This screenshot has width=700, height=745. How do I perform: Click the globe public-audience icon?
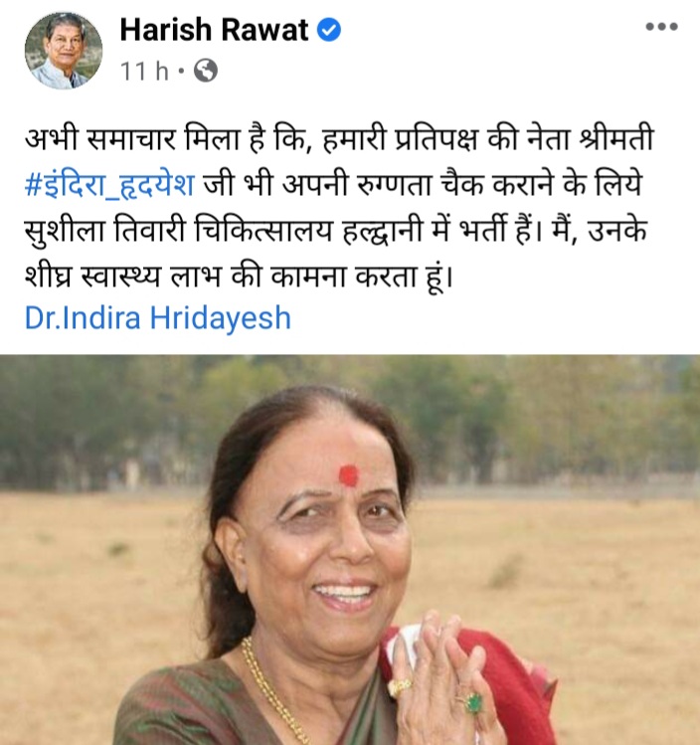[206, 71]
